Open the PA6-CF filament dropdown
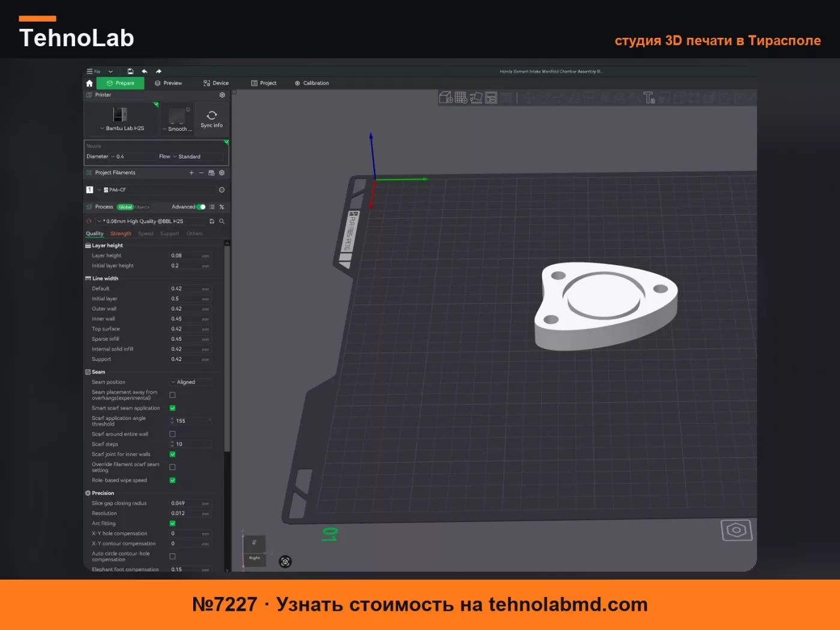This screenshot has width=840, height=630. pos(155,190)
